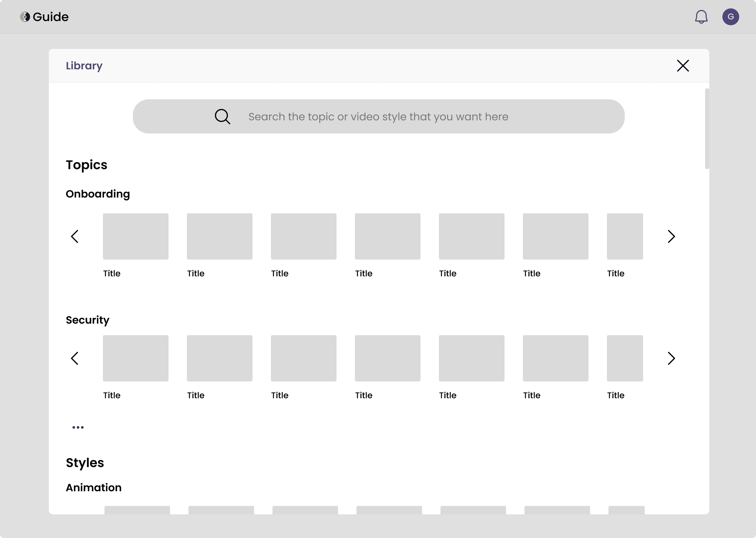Viewport: 756px width, 538px height.
Task: Show next Onboarding videos
Action: coord(671,236)
